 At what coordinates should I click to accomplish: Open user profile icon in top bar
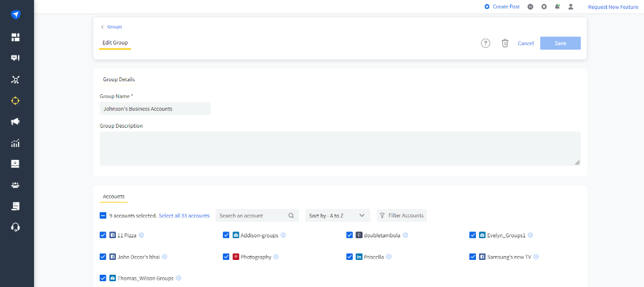click(571, 7)
